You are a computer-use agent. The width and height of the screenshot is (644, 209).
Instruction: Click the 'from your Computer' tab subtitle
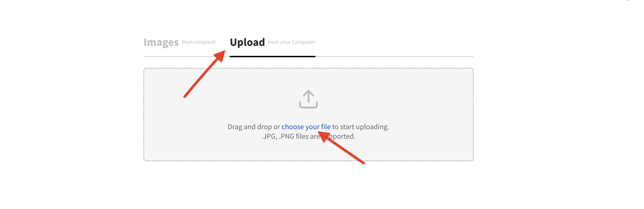pos(291,42)
